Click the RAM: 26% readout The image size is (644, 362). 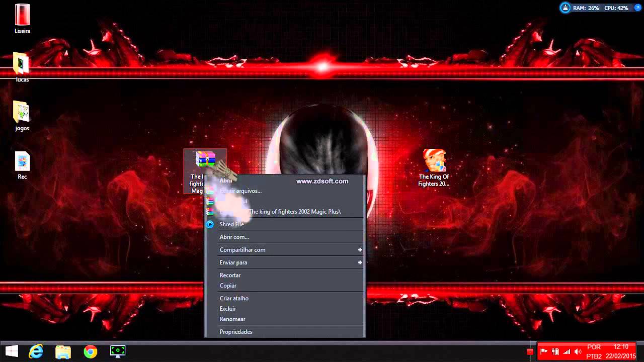coord(585,8)
